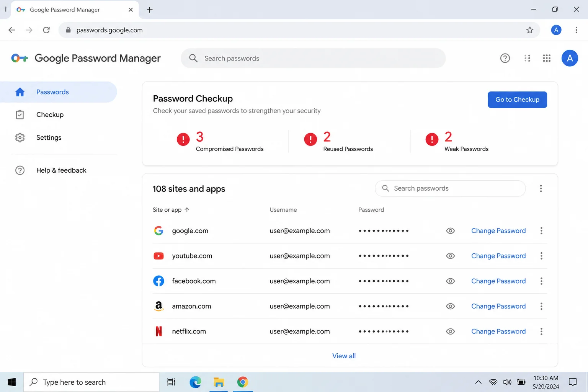Click the Windows Type here to search box
Image resolution: width=588 pixels, height=392 pixels.
91,382
